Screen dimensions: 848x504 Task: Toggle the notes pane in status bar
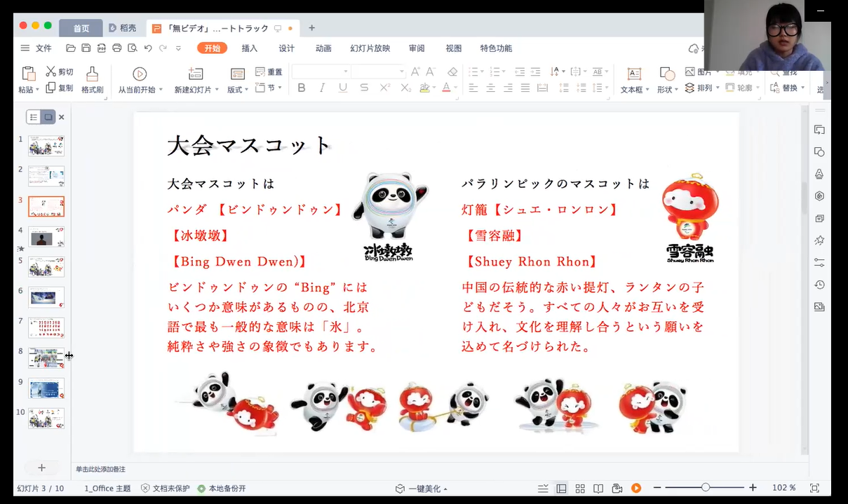(543, 488)
